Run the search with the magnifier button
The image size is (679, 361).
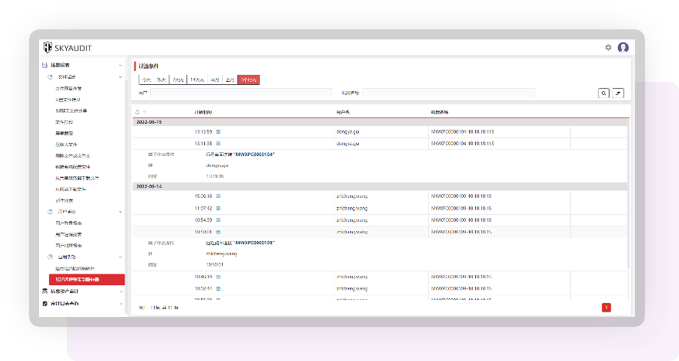pyautogui.click(x=604, y=93)
